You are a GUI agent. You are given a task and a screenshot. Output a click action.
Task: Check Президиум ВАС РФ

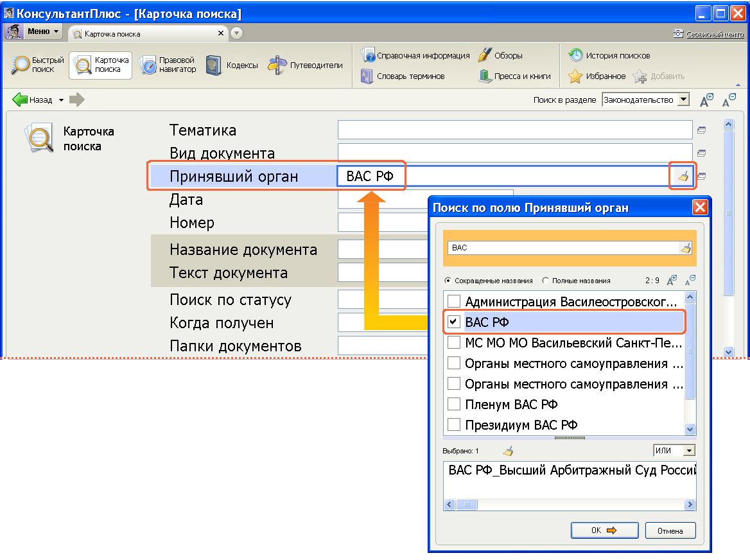[454, 424]
